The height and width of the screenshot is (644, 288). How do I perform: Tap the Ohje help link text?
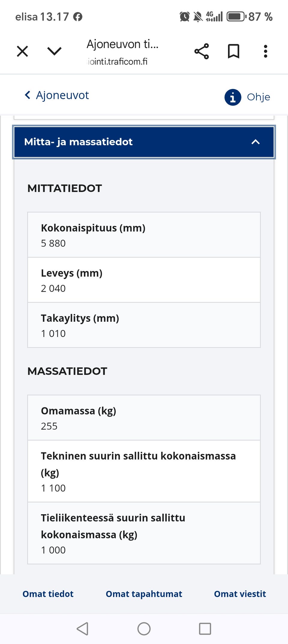(258, 97)
